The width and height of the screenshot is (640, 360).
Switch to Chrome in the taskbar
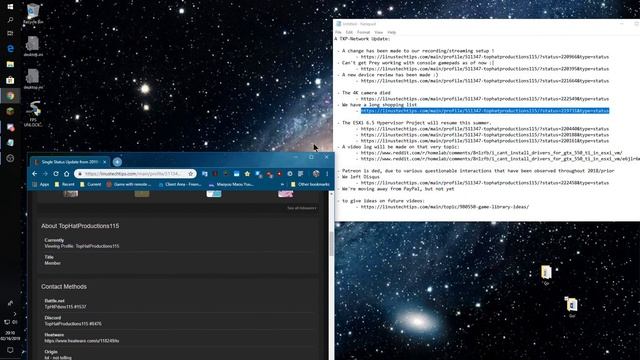pyautogui.click(x=10, y=96)
